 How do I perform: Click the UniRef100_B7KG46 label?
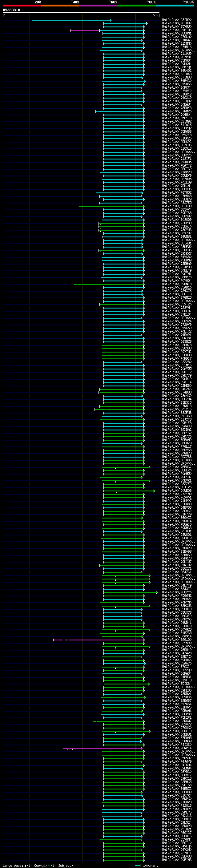pos(177,40)
